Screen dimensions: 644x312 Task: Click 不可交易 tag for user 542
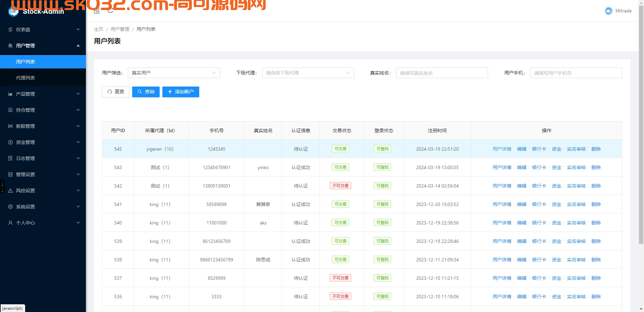pos(340,186)
